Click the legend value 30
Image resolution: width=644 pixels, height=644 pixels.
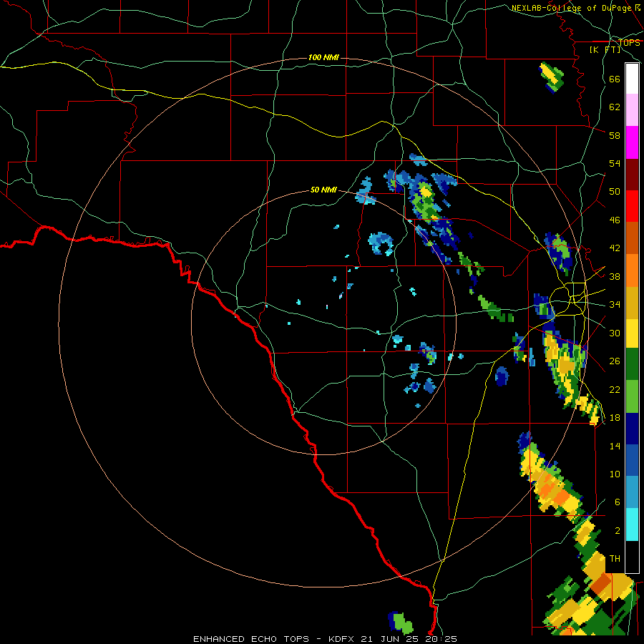(x=615, y=333)
